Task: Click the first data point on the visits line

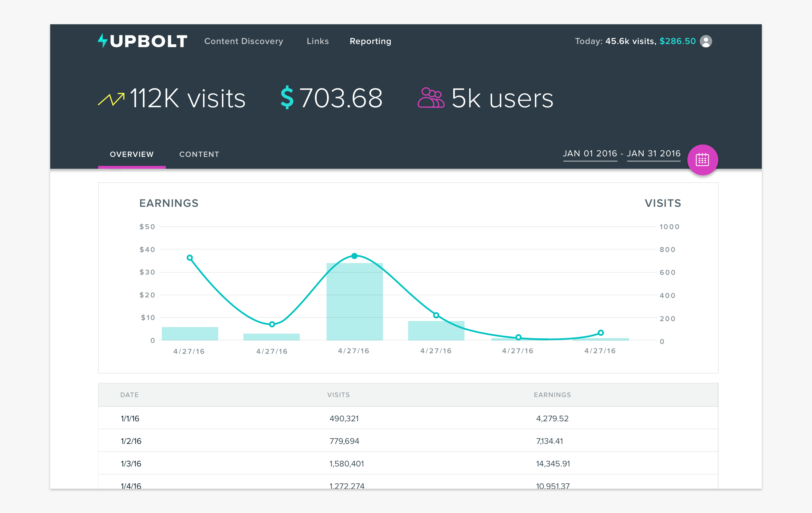Action: 190,258
